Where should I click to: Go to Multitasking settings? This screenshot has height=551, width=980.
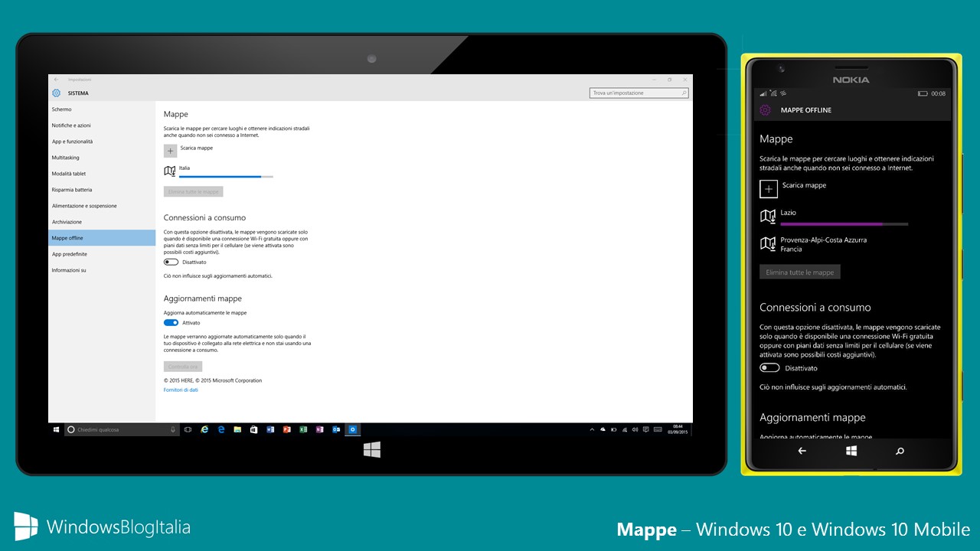[102, 158]
